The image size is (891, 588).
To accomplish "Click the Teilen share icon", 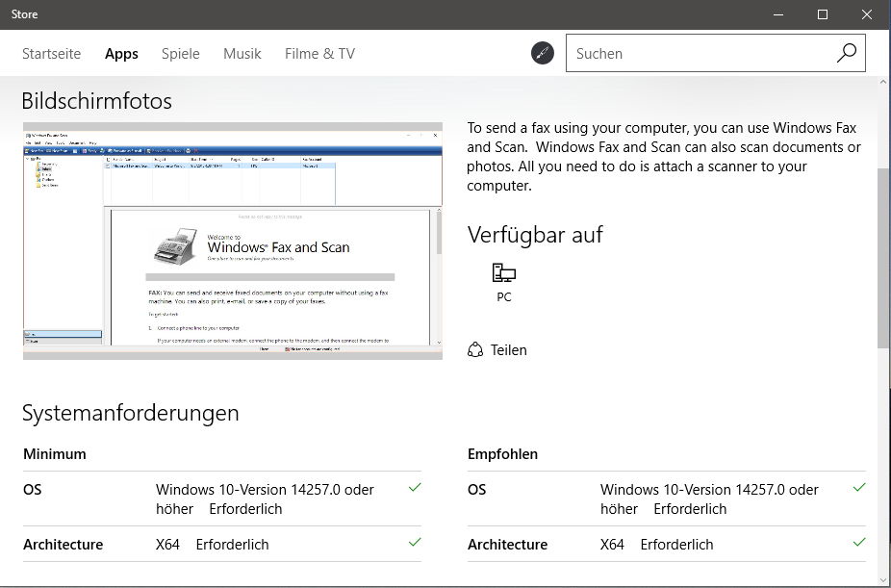I will click(475, 349).
